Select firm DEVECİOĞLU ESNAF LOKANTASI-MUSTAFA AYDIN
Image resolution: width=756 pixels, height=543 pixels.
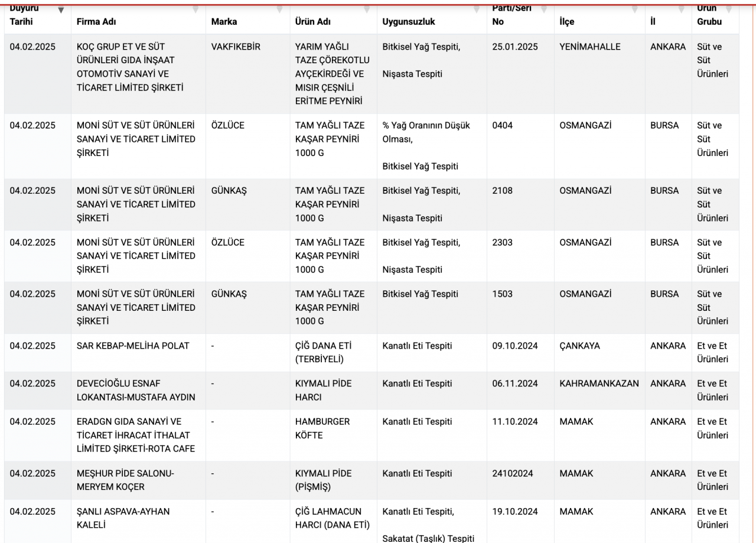136,390
